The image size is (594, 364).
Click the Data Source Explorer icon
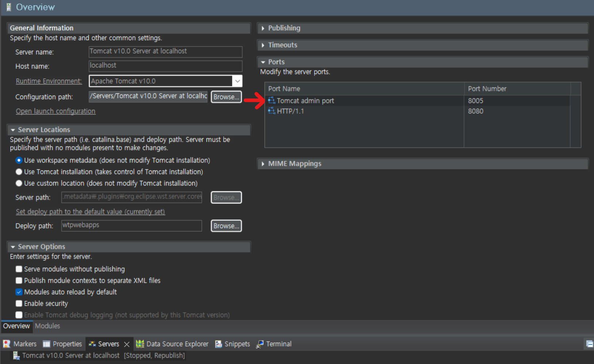140,344
